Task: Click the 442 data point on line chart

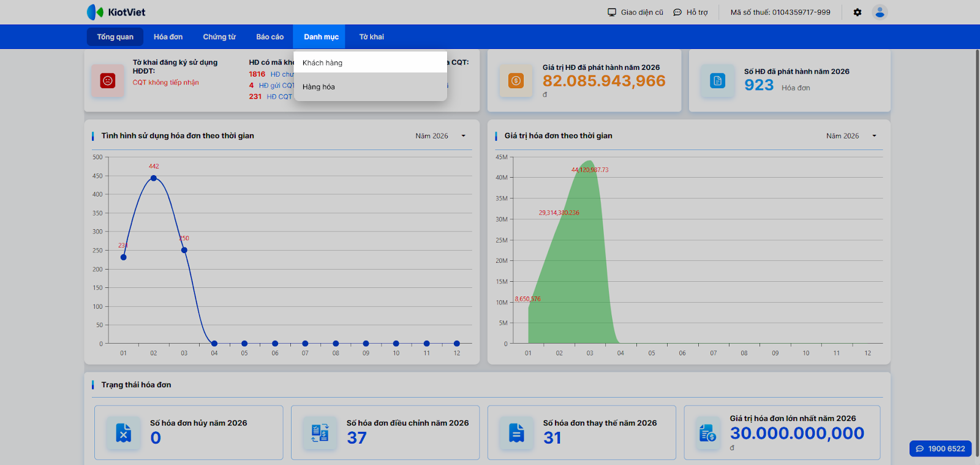Action: [154, 178]
